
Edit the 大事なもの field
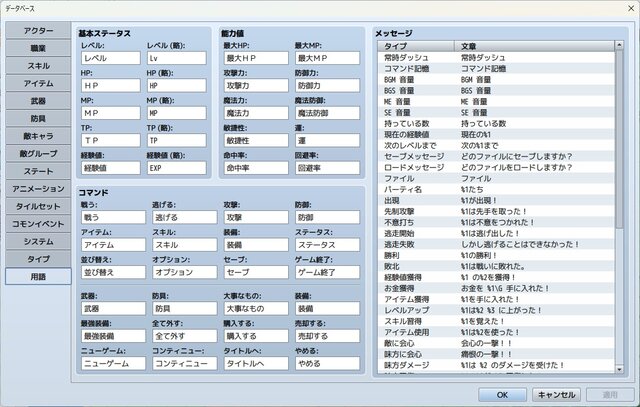click(256, 308)
